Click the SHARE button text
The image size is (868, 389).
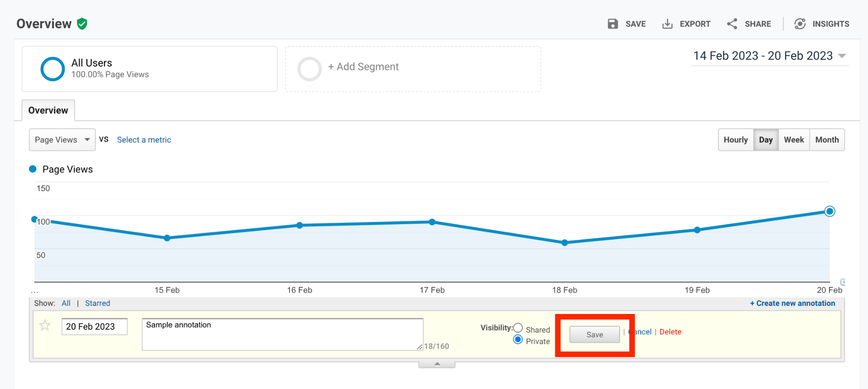coord(758,24)
